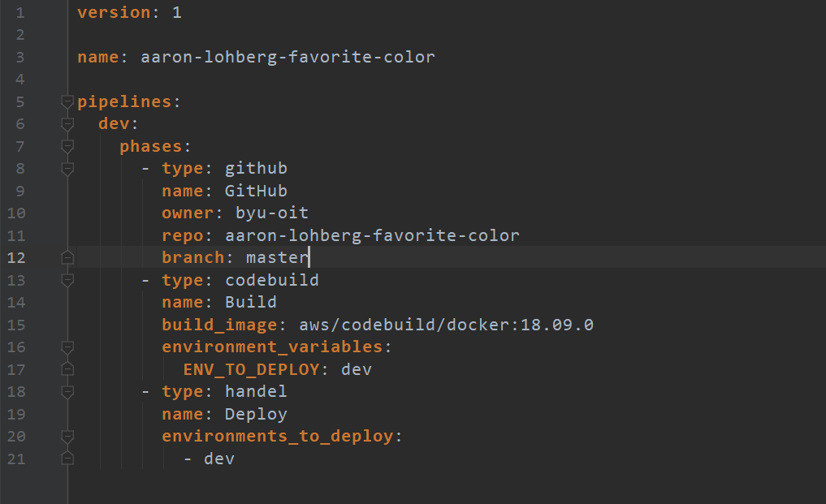Click the 'dev' value on line 17
The width and height of the screenshot is (826, 504).
357,370
